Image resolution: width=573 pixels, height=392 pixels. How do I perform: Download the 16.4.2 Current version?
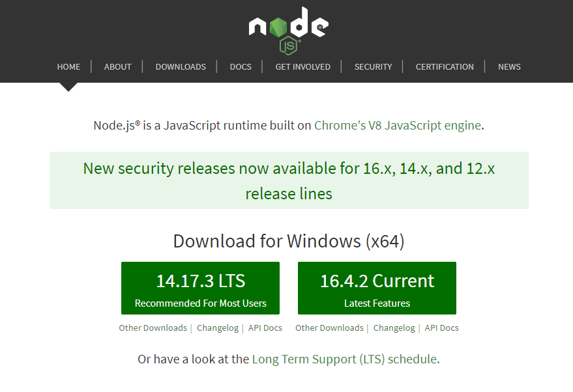coord(377,288)
